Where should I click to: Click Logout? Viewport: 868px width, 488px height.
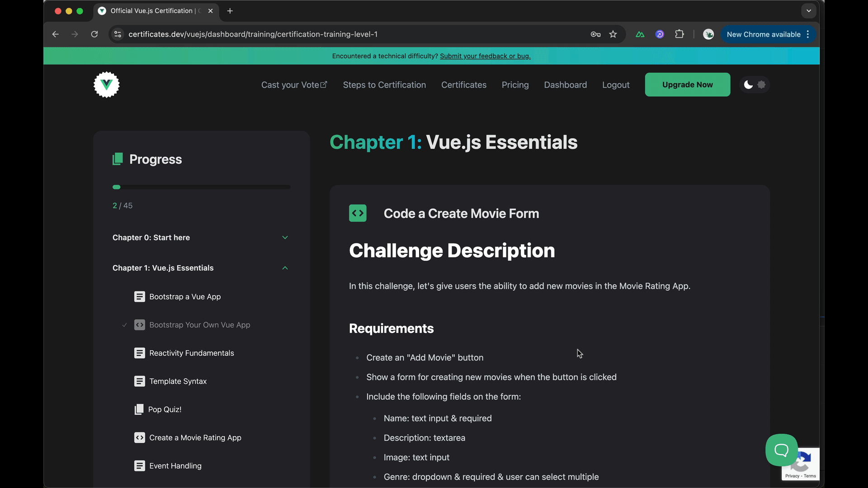pyautogui.click(x=616, y=85)
